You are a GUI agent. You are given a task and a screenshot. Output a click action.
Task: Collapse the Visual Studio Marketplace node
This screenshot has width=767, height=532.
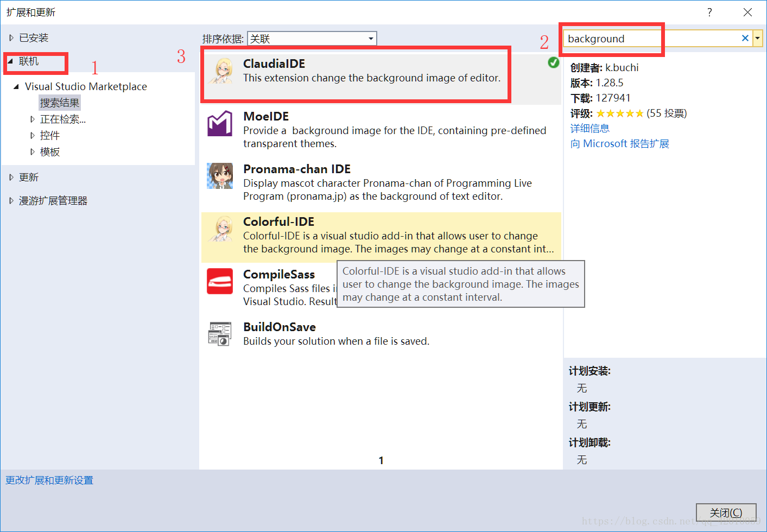16,86
